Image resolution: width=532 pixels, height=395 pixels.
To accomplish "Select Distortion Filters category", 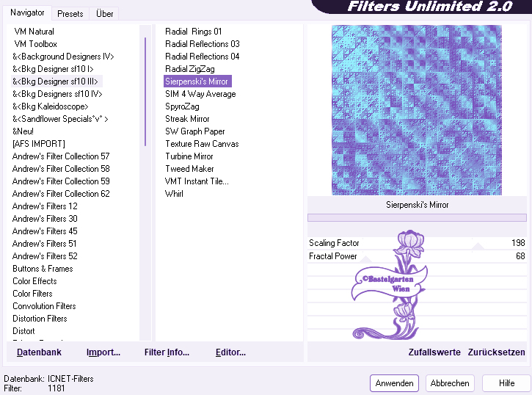I will click(x=40, y=319).
